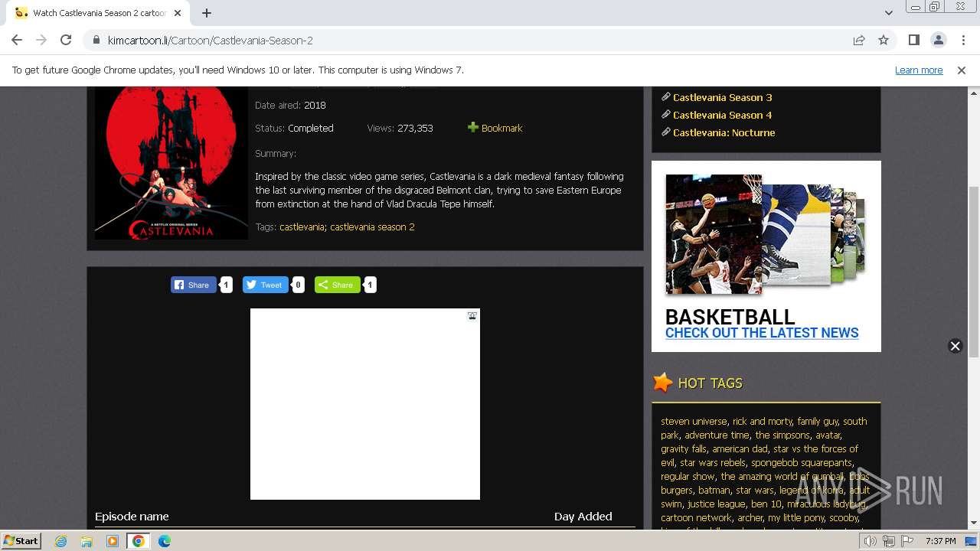This screenshot has height=551, width=980.
Task: Reload the current page
Action: pyautogui.click(x=66, y=40)
